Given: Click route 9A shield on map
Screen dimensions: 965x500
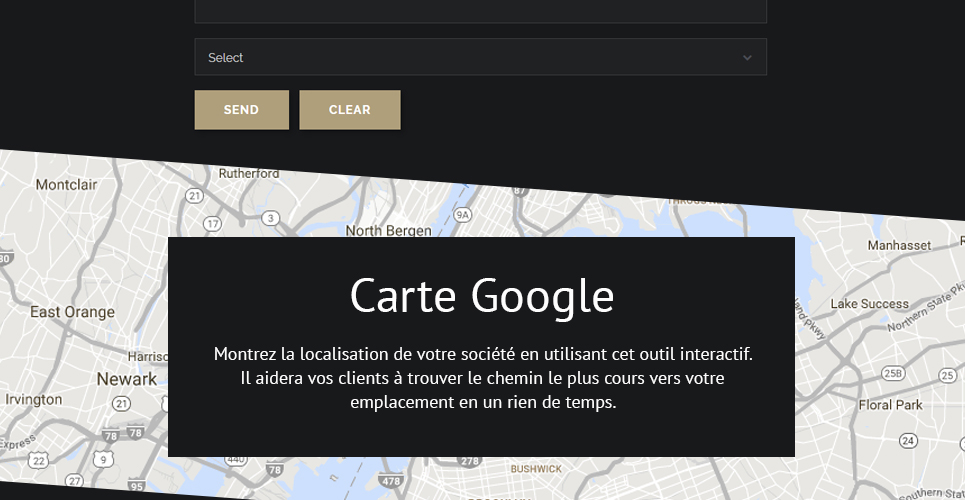Looking at the screenshot, I should coord(462,214).
